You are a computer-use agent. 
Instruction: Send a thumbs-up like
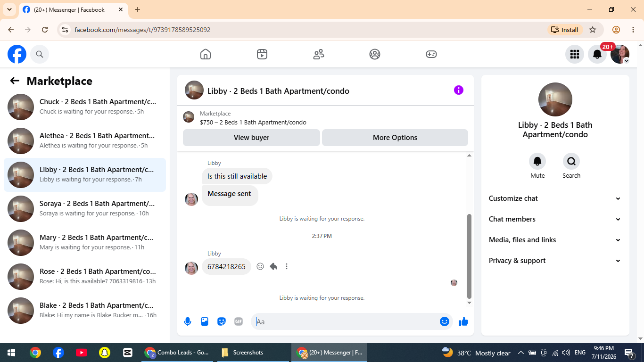463,321
